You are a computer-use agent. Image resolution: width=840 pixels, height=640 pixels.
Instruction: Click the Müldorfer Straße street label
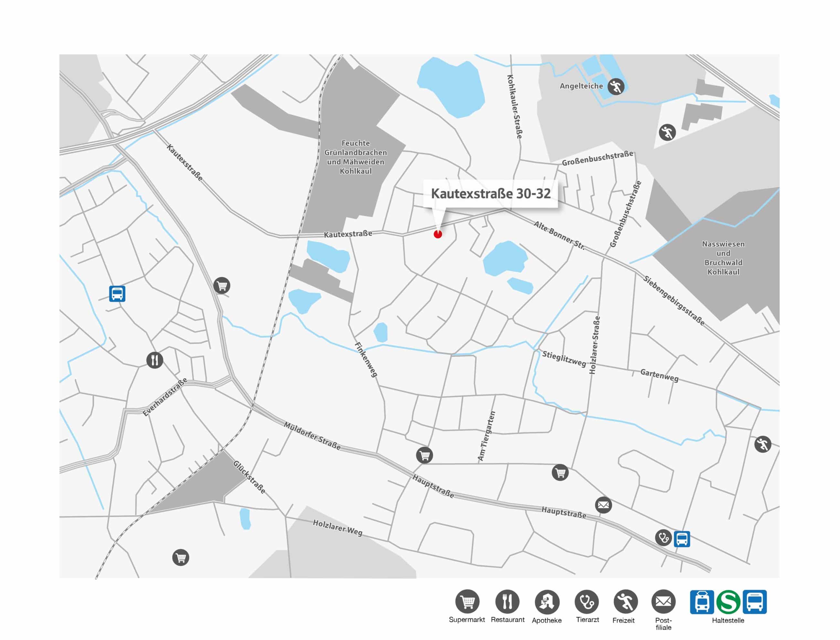coord(312,436)
